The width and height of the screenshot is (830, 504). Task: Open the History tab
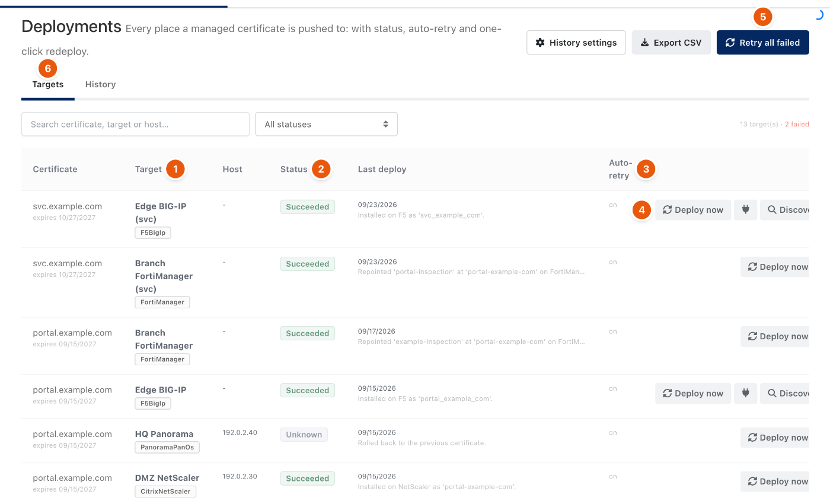[x=100, y=84]
